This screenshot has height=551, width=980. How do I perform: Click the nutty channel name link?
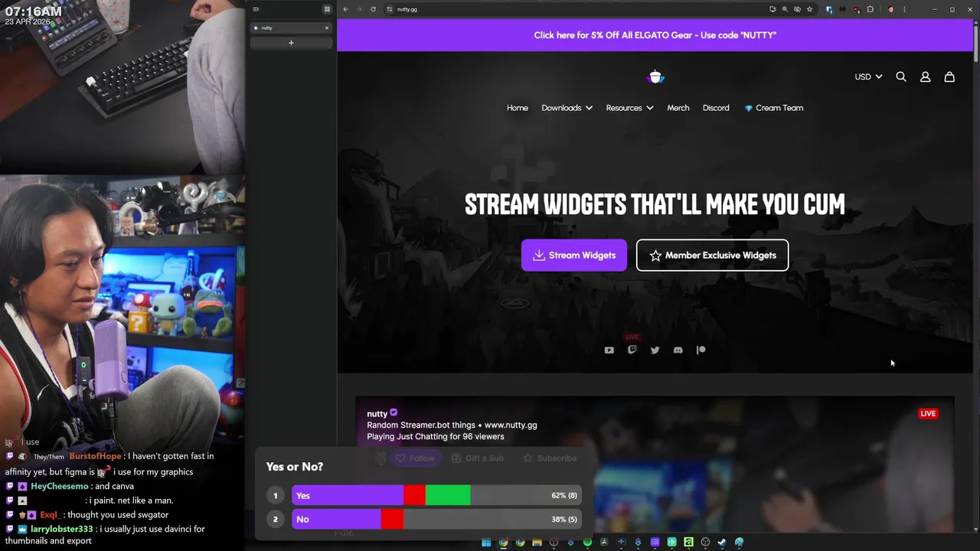point(377,413)
